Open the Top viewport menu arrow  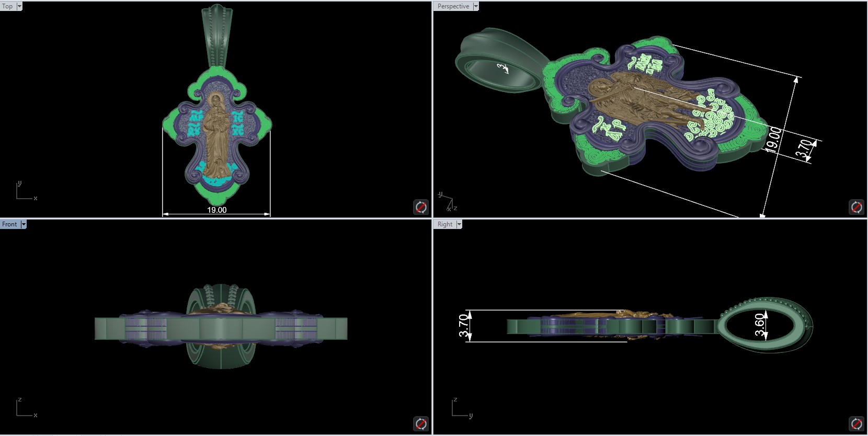click(x=19, y=6)
